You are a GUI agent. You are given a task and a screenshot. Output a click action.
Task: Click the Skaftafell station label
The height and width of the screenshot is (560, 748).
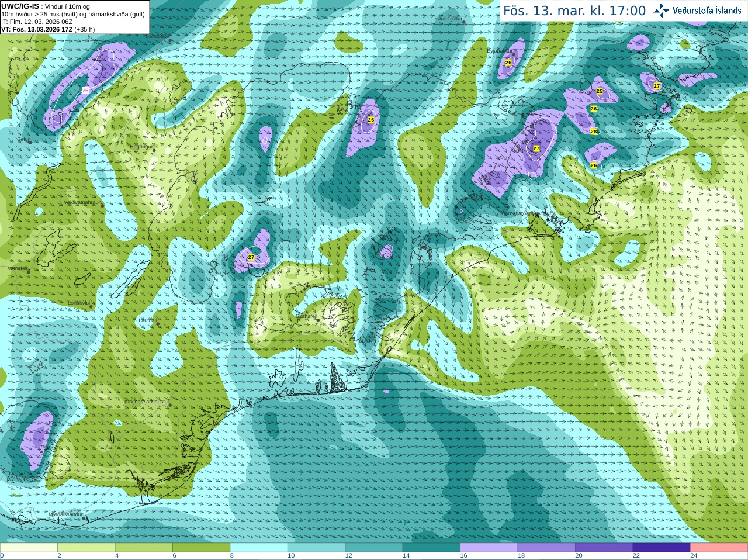tap(306, 316)
